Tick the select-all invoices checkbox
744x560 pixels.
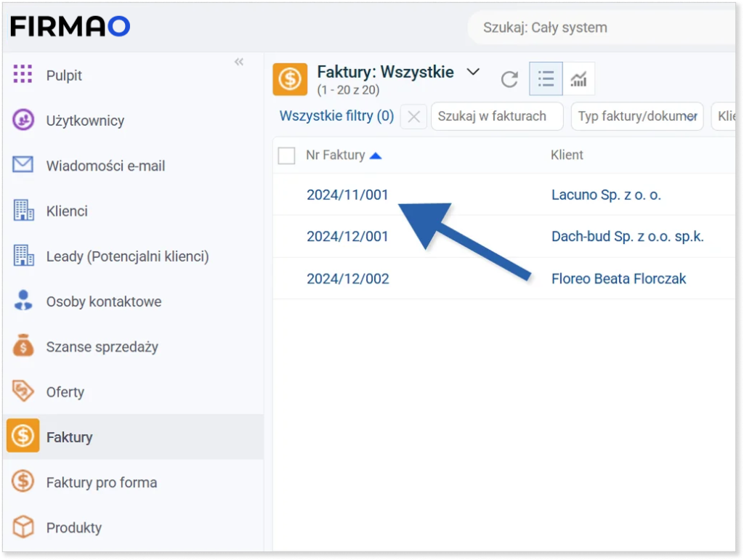tap(287, 155)
